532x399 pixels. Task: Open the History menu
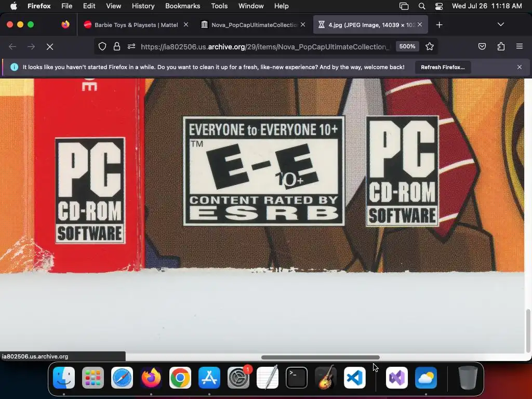pos(143,6)
